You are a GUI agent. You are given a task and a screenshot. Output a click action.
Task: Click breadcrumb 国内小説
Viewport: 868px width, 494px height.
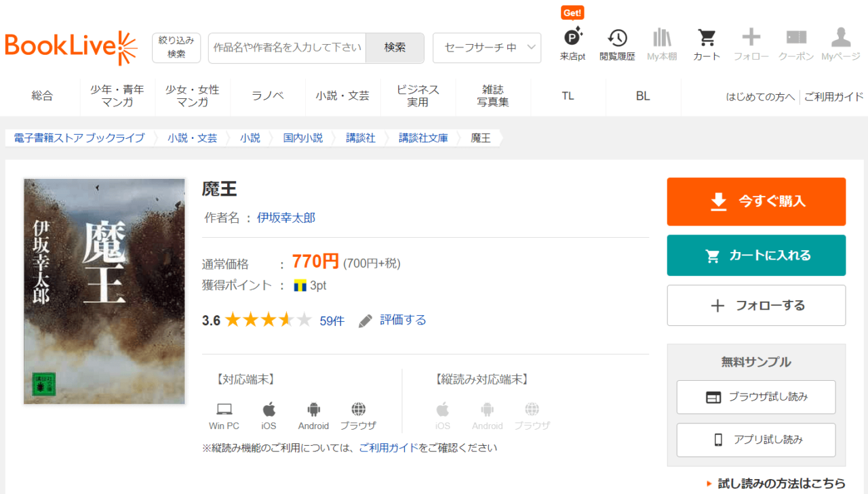pos(303,138)
